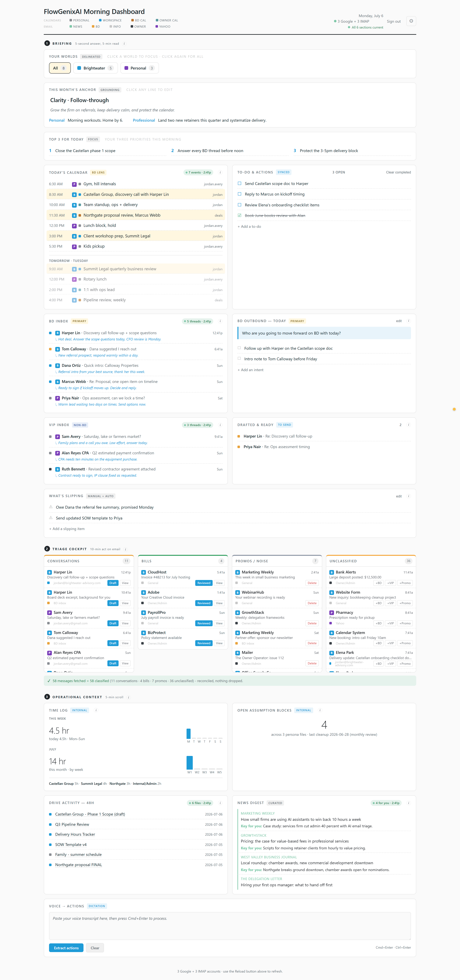This screenshot has width=460, height=980.
Task: Click View for Sam Avery conversation
Action: (x=125, y=623)
